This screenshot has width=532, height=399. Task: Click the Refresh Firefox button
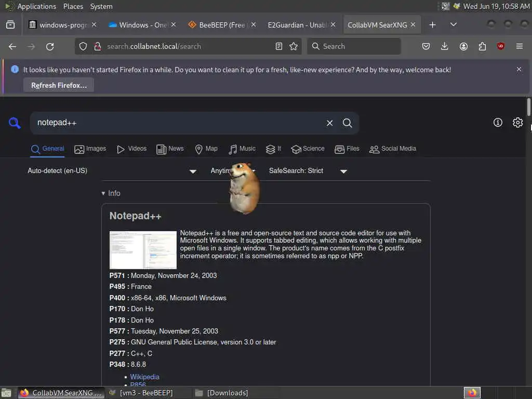click(59, 85)
